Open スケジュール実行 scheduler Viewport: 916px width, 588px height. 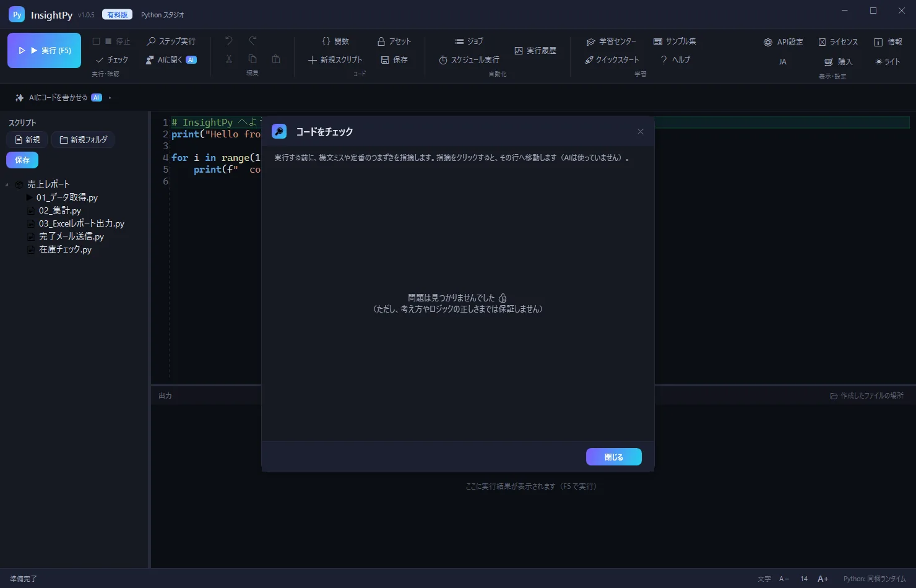pos(469,60)
